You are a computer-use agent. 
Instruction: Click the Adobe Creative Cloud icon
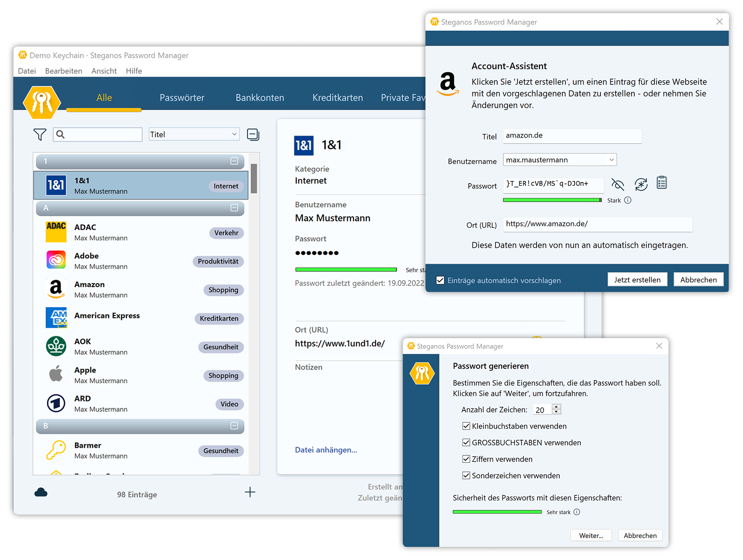(56, 260)
